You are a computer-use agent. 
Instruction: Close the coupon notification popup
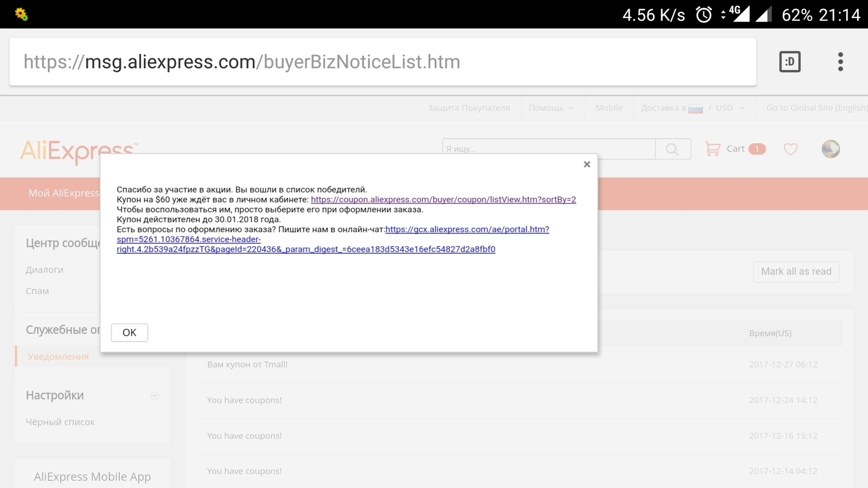click(586, 164)
